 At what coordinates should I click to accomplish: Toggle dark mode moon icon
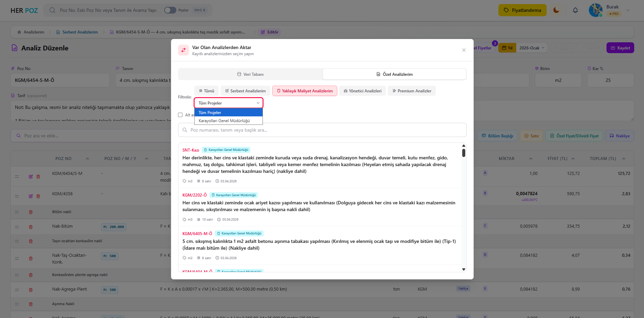coord(556,10)
